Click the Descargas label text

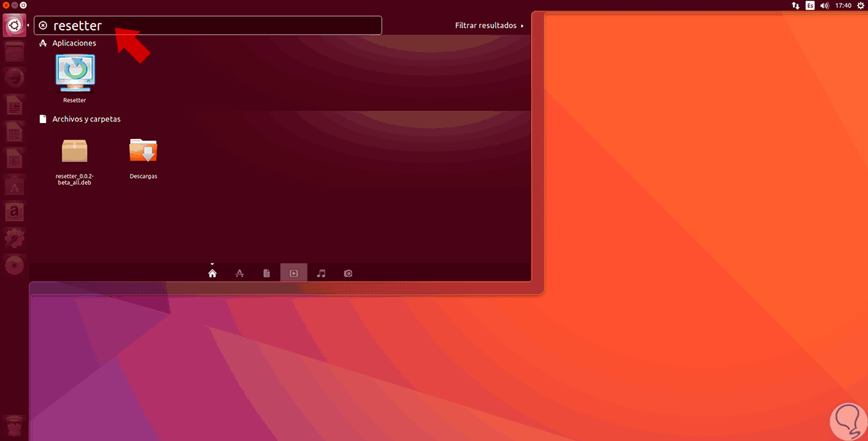pyautogui.click(x=143, y=176)
